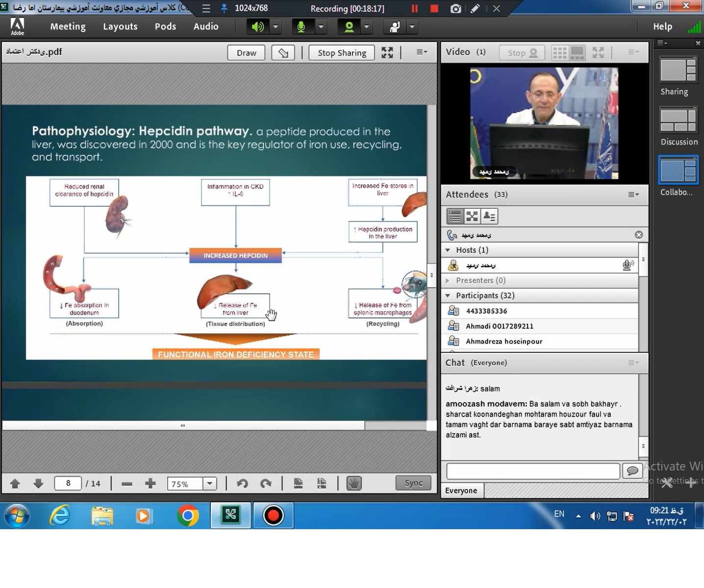Viewport: 704px width, 588px height.
Task: Toggle the webcam button in toolbar
Action: click(349, 26)
